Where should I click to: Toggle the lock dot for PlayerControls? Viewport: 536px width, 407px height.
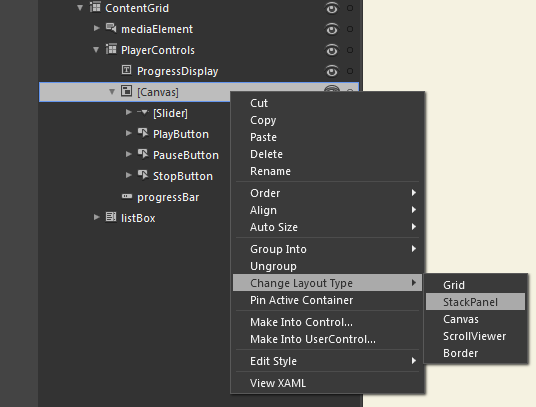[350, 50]
